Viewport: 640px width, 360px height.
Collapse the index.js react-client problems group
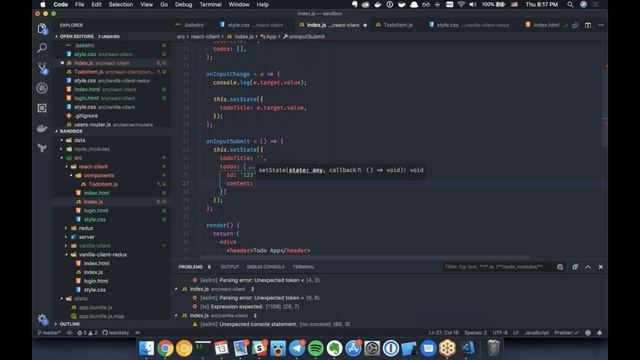tap(177, 289)
